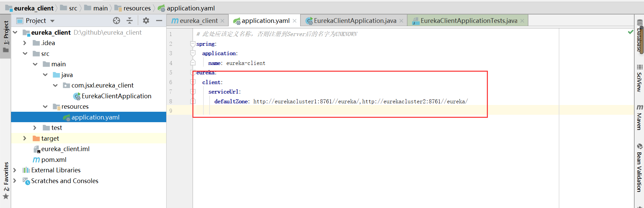
Task: Collapse the com.jsxl.eureka_client package
Action: coord(55,85)
